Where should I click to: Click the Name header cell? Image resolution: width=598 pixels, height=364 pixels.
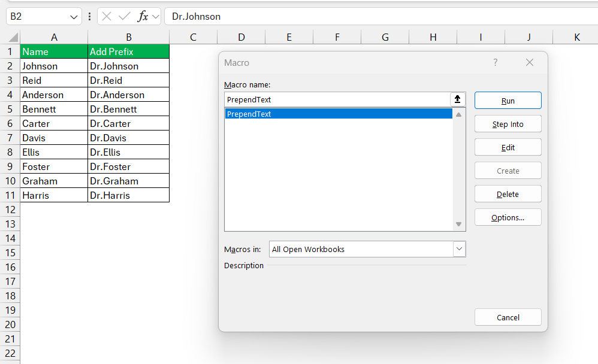(54, 51)
